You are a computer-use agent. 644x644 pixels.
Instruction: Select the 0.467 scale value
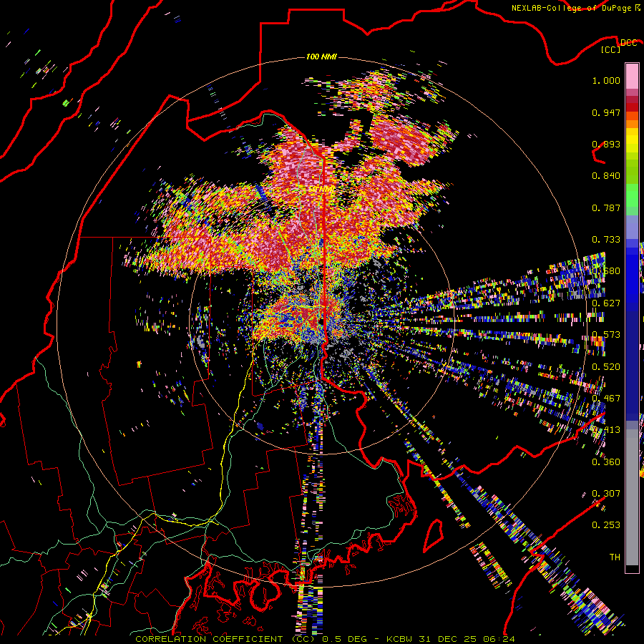coord(606,399)
